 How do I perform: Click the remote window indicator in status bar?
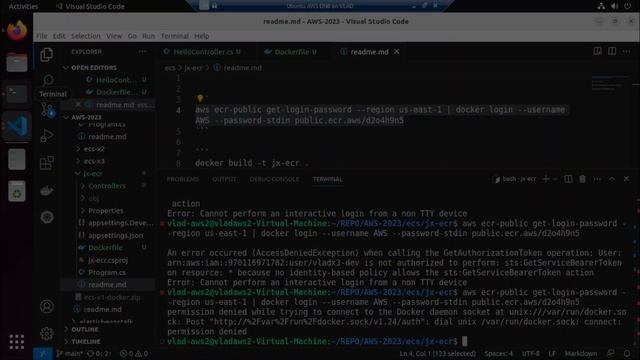[x=42, y=353]
